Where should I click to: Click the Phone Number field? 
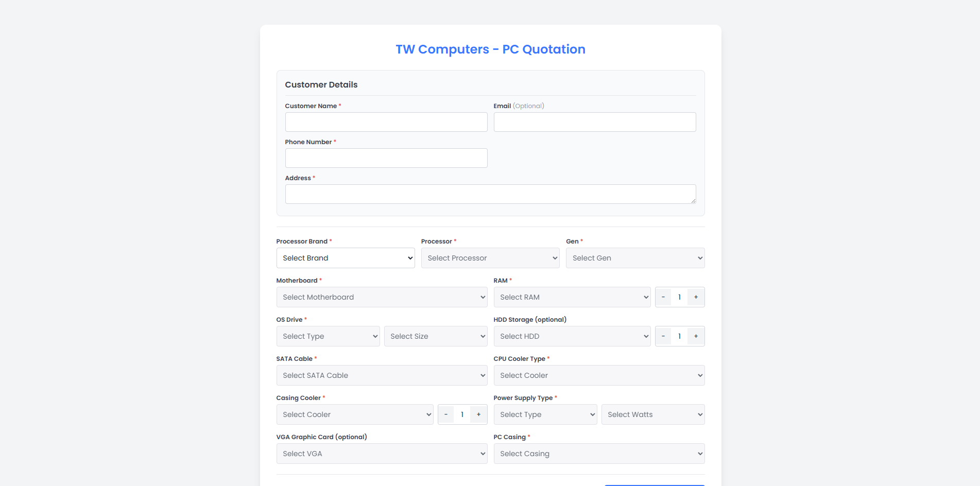pyautogui.click(x=386, y=158)
